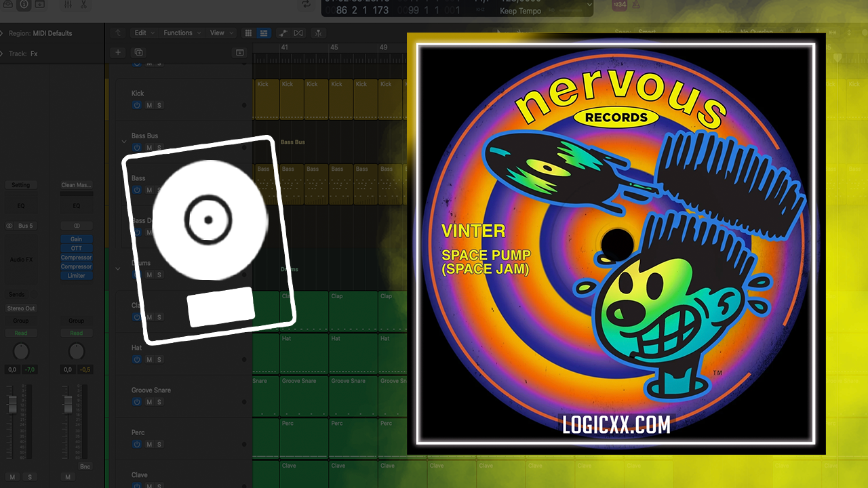Show Flex icon in tracks toolbar
Viewport: 868px width, 488px height.
click(298, 33)
